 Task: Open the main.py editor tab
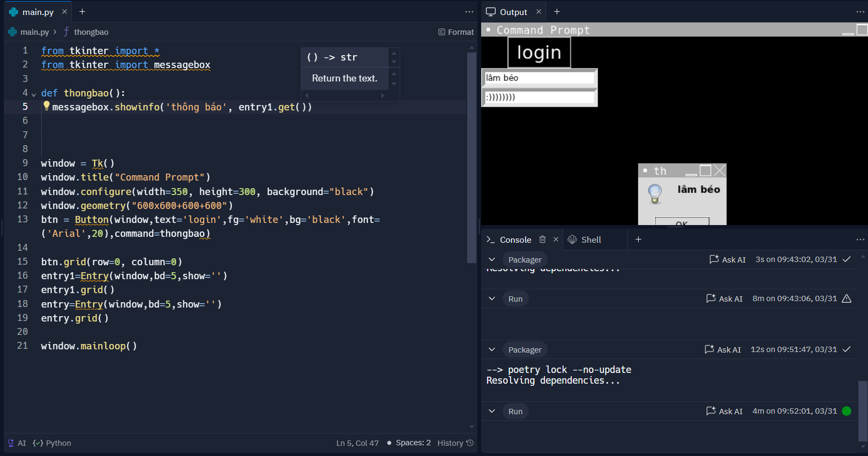(x=38, y=12)
